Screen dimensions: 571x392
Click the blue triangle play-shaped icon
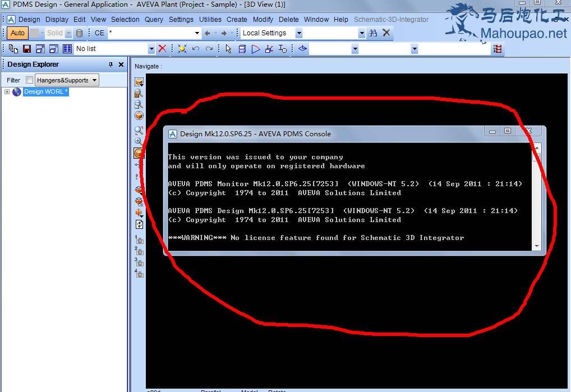point(256,49)
